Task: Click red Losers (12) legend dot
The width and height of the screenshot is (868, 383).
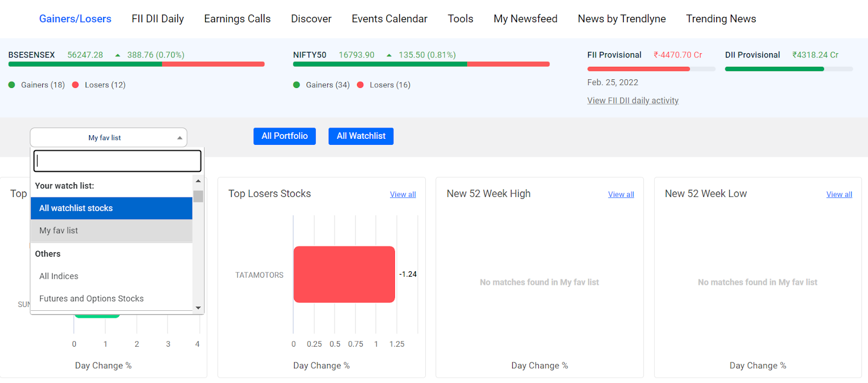Action: [75, 85]
